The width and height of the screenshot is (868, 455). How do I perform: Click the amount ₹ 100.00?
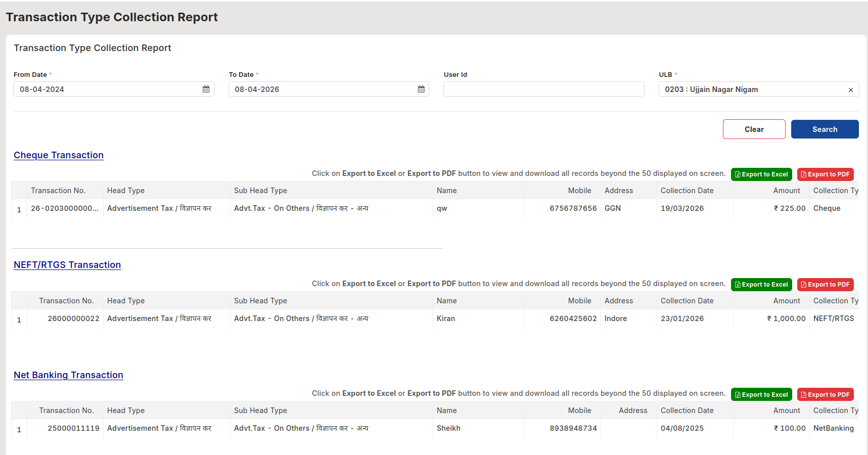coord(790,428)
